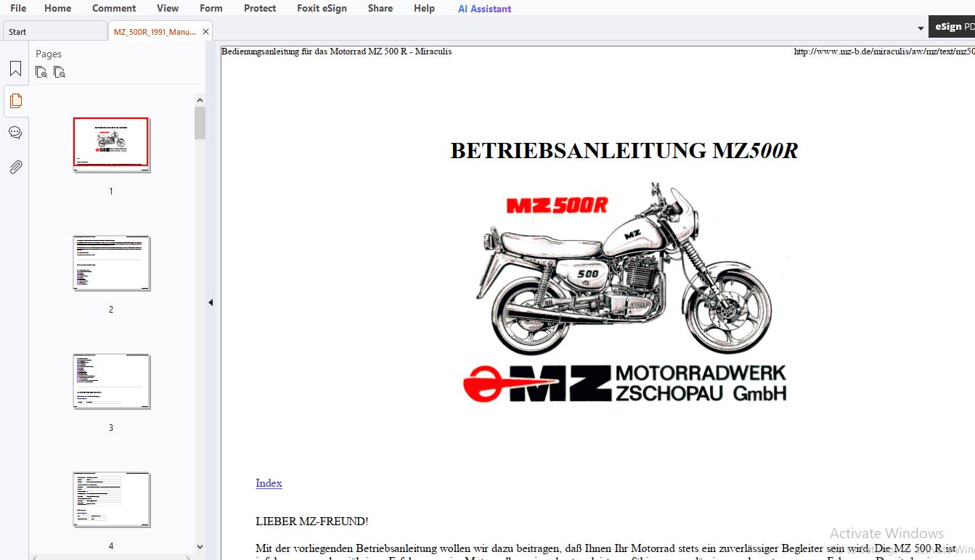Viewport: 975px width, 560px height.
Task: Click the enlarge page thumbnails icon
Action: click(x=41, y=73)
